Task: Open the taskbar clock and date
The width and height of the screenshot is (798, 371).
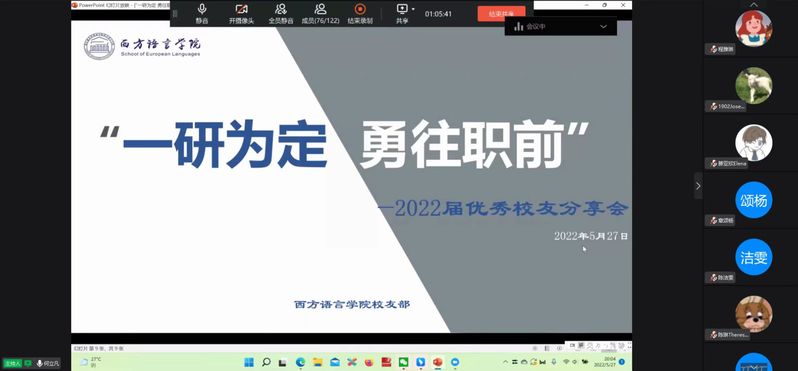Action: click(x=606, y=362)
